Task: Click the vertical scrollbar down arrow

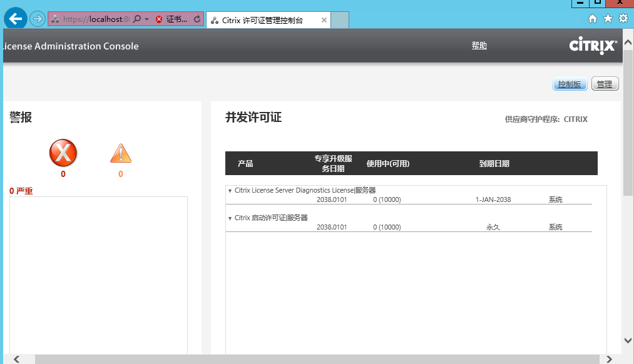Action: pyautogui.click(x=628, y=340)
